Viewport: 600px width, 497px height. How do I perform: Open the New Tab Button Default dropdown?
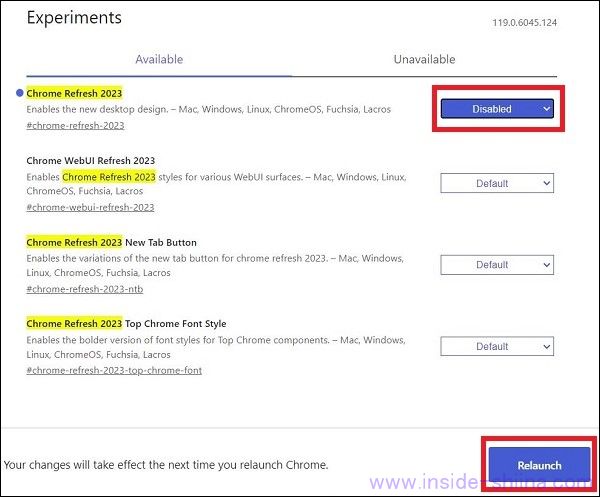[497, 265]
